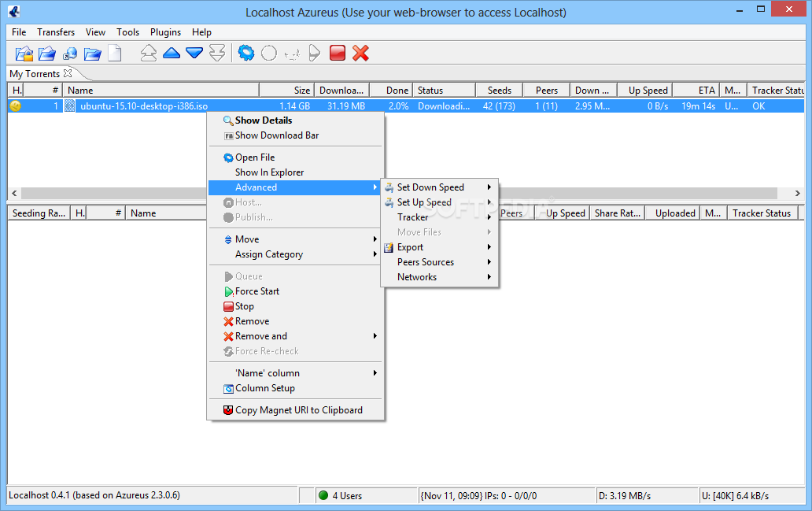
Task: Choose Open File from context menu
Action: coord(296,157)
